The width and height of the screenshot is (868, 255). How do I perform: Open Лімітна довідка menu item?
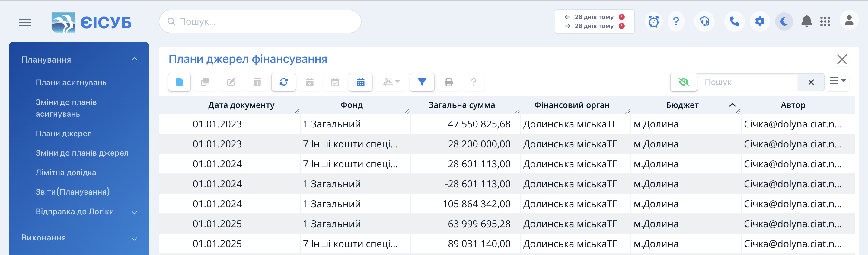[x=66, y=172]
